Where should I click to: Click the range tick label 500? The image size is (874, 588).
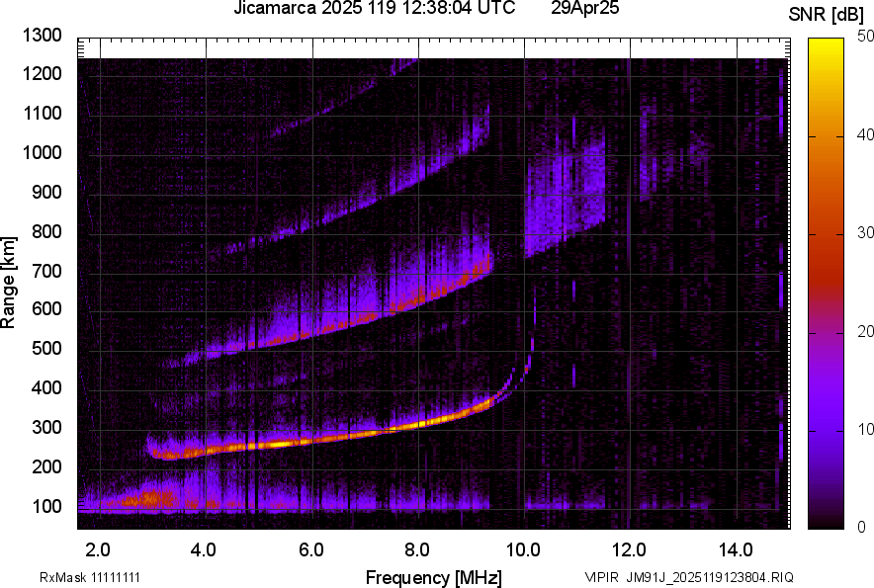tap(46, 348)
